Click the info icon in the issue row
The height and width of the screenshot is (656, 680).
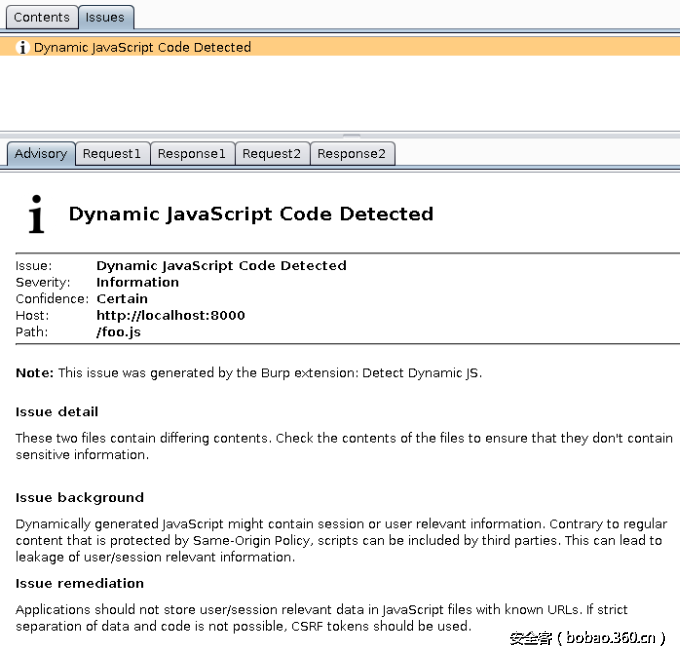tap(22, 47)
